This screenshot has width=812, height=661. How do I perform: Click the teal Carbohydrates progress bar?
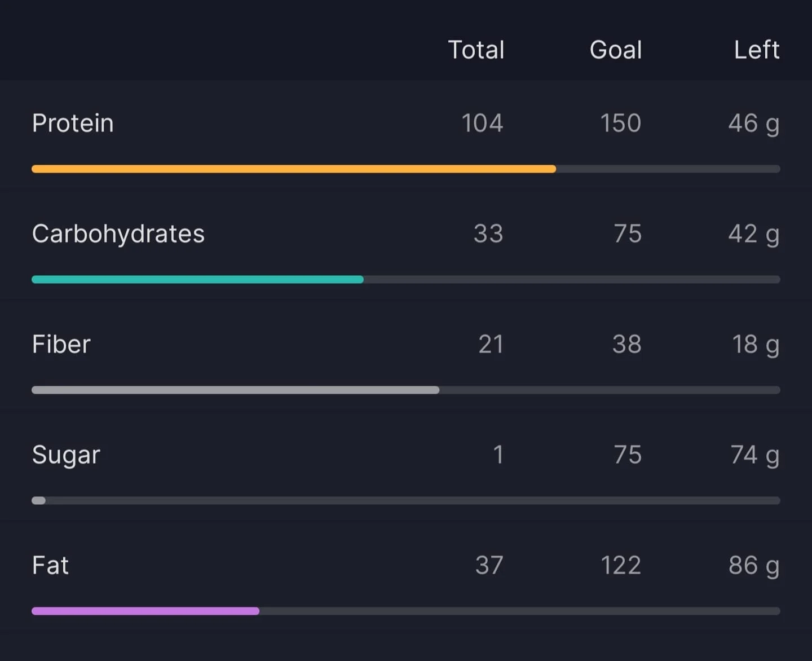(406, 279)
